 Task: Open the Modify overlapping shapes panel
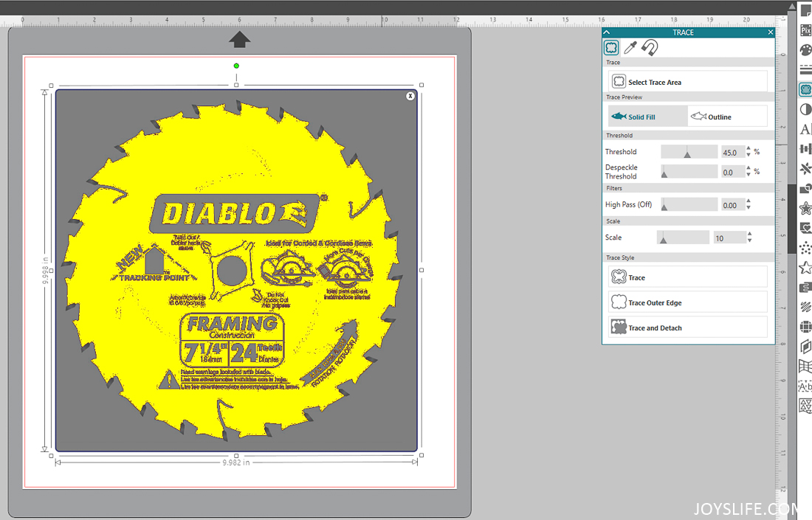coord(806,188)
